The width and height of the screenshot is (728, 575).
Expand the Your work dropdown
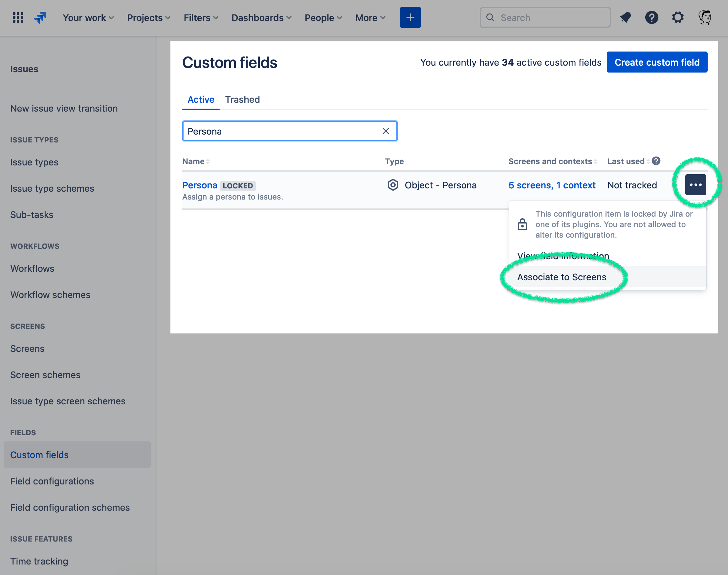tap(88, 18)
